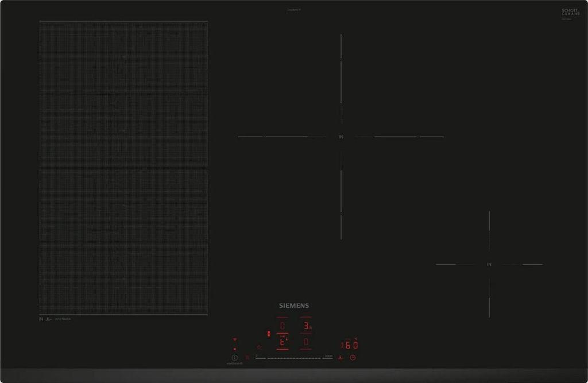This screenshot has height=383, width=588.
Task: Tap the red dot indicator above power icon
Action: (235, 349)
